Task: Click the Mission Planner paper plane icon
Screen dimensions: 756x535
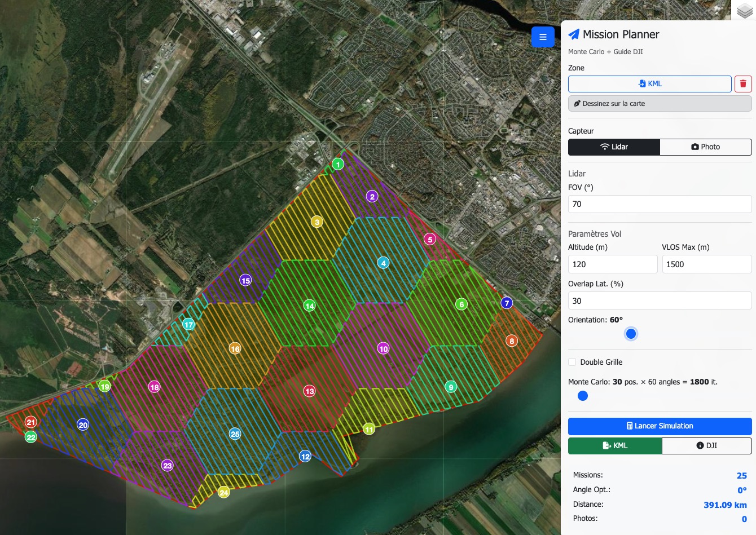Action: [x=574, y=34]
